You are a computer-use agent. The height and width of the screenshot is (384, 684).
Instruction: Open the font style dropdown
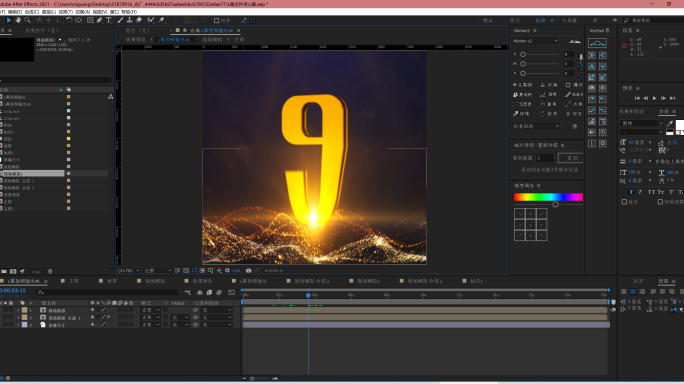pyautogui.click(x=642, y=132)
